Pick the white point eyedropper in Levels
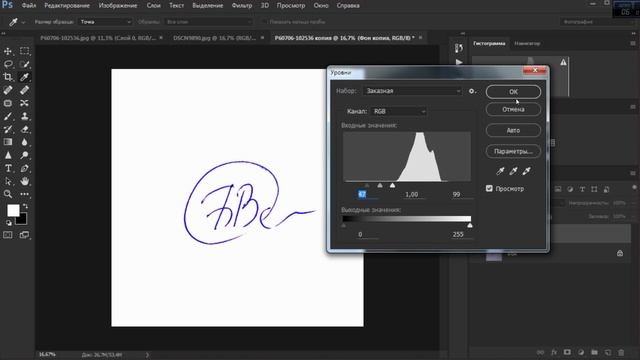The height and width of the screenshot is (360, 640). point(527,171)
